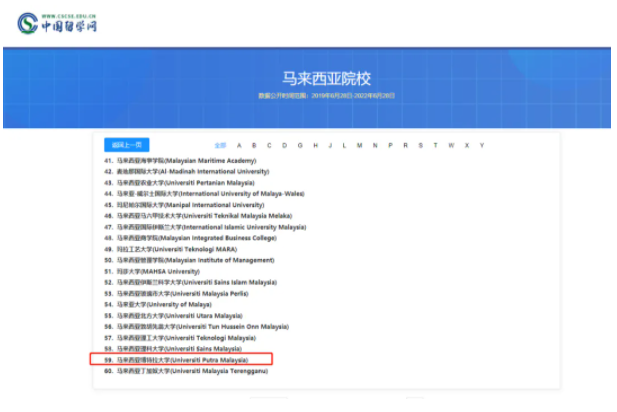This screenshot has height=412, width=617.
Task: Open Universiti Malaysia Terengganu entry
Action: click(186, 371)
